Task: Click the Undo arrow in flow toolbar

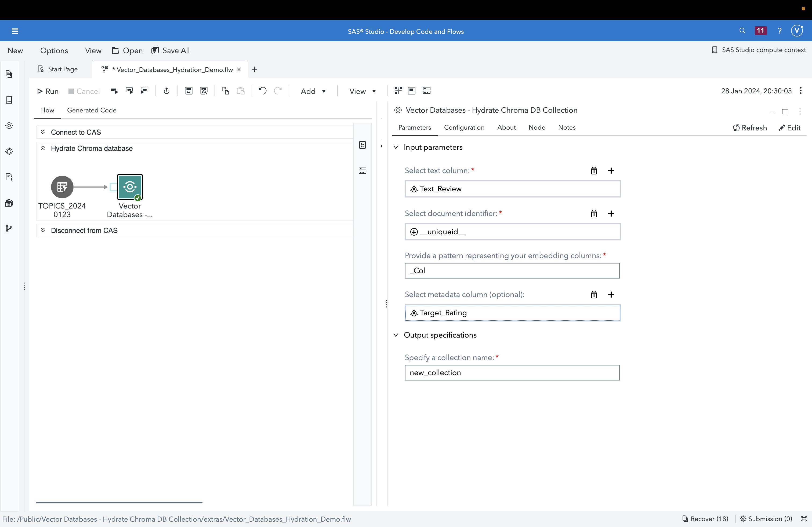Action: (x=262, y=91)
